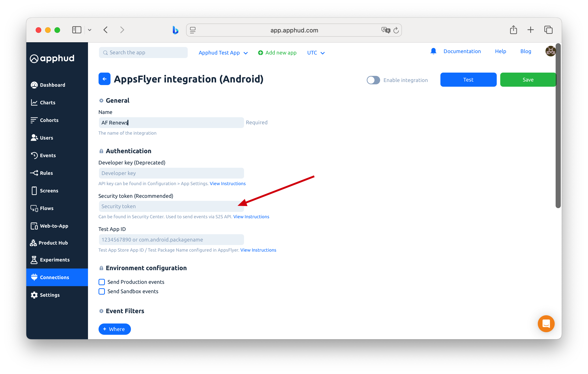Save the integration with the green button

(528, 80)
